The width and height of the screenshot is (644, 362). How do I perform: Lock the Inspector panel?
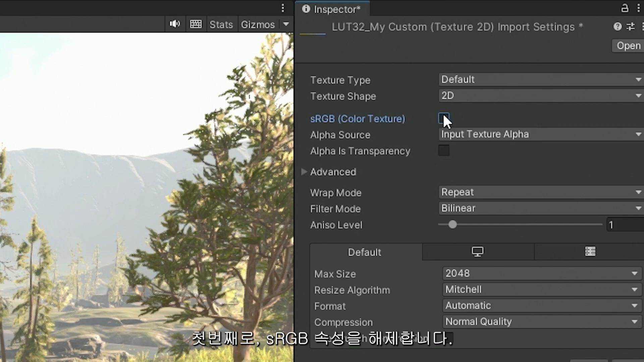625,8
